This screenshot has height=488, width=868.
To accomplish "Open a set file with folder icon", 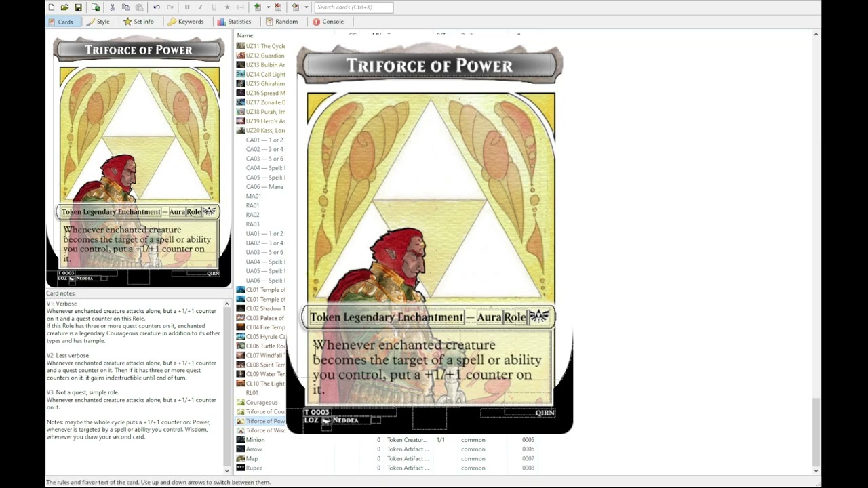I will click(x=64, y=7).
